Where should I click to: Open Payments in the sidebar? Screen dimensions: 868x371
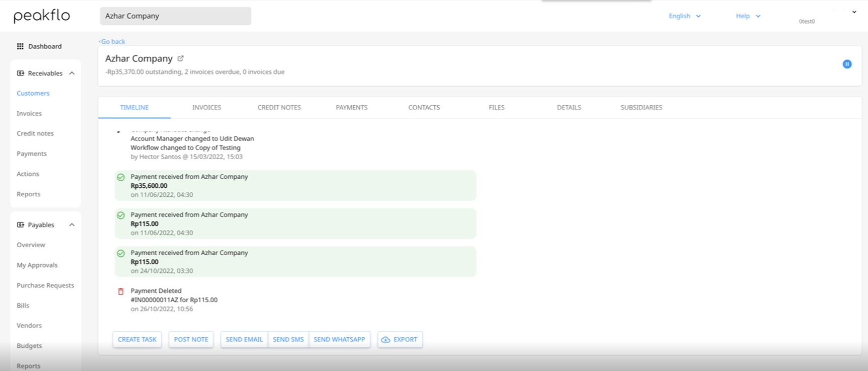pyautogui.click(x=32, y=154)
